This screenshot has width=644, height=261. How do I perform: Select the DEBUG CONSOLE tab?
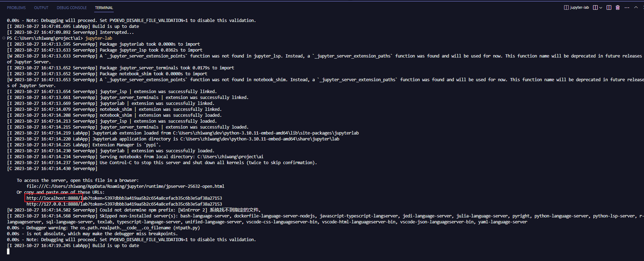[x=72, y=8]
